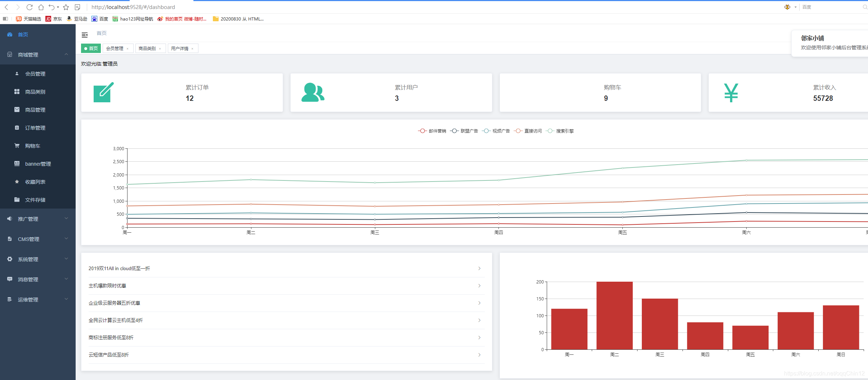Click the green yen icon on 累计收入 card
Viewport: 868px width, 380px height.
tap(731, 93)
